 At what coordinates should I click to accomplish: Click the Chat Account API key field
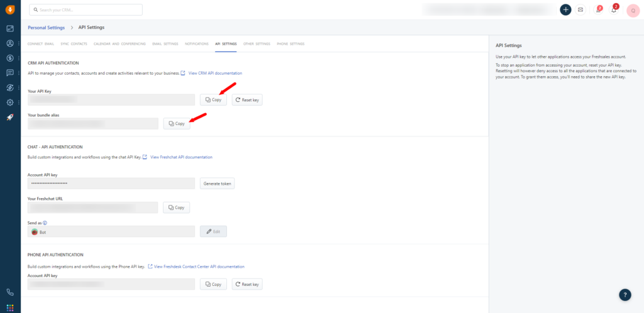point(111,184)
